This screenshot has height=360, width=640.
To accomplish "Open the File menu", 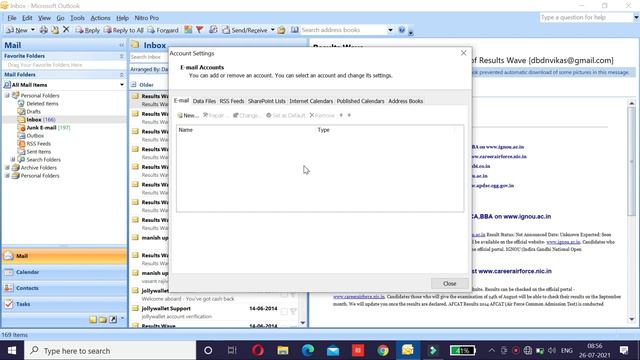I will coord(12,18).
